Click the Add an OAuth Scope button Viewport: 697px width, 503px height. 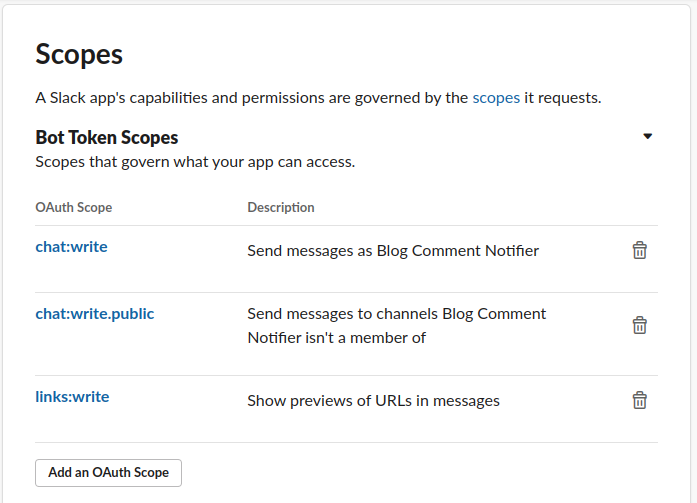point(108,473)
